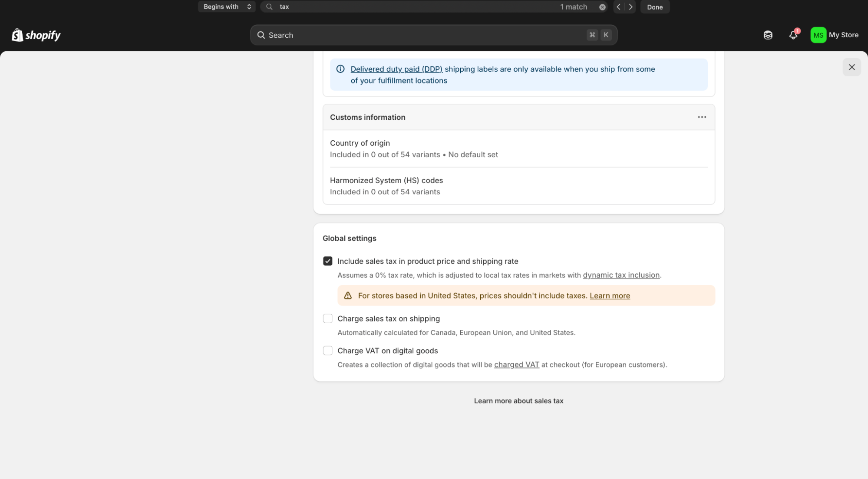Enable Charge VAT on digital goods
Viewport: 868px width, 479px height.
pyautogui.click(x=327, y=351)
